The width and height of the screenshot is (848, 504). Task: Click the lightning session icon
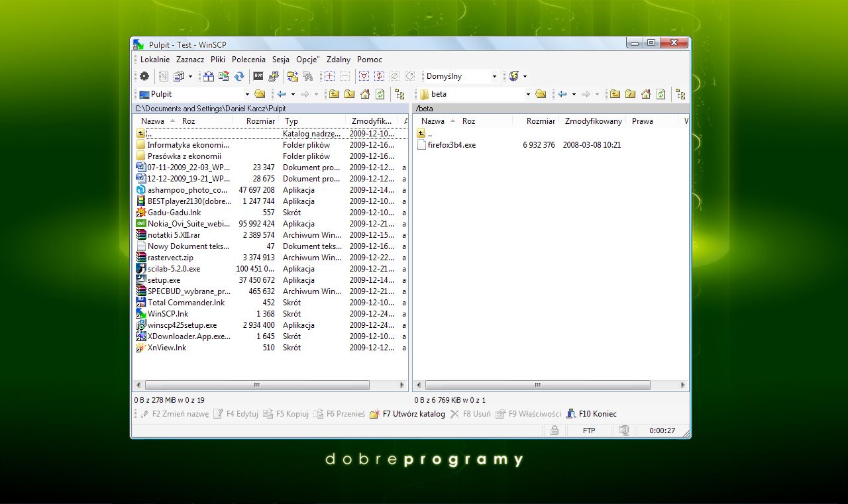pos(513,76)
